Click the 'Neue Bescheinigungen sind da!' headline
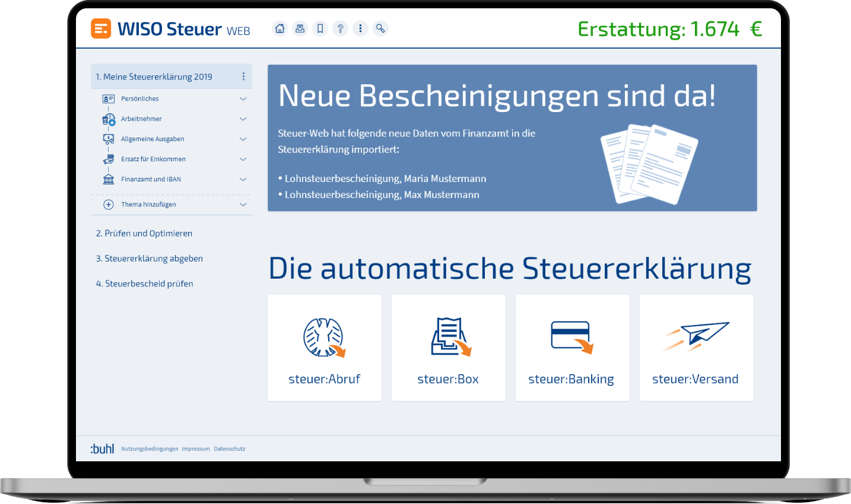Screen dimensions: 851x504 (x=497, y=95)
